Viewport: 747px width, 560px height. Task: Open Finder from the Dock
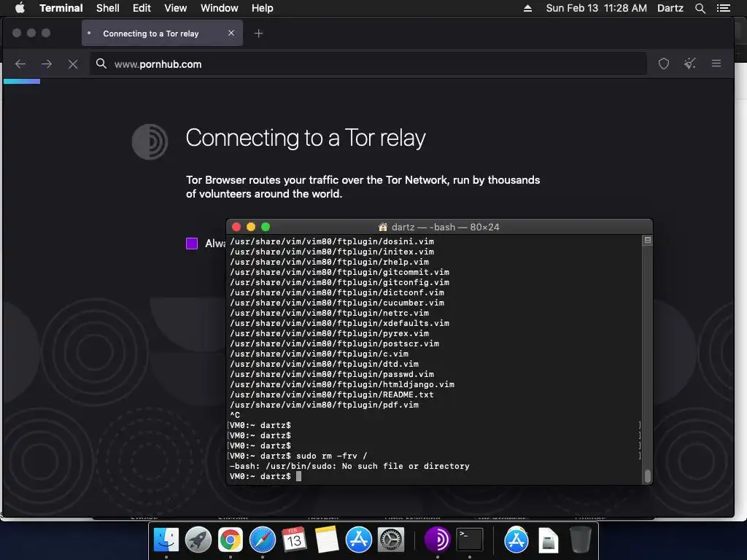pyautogui.click(x=166, y=540)
